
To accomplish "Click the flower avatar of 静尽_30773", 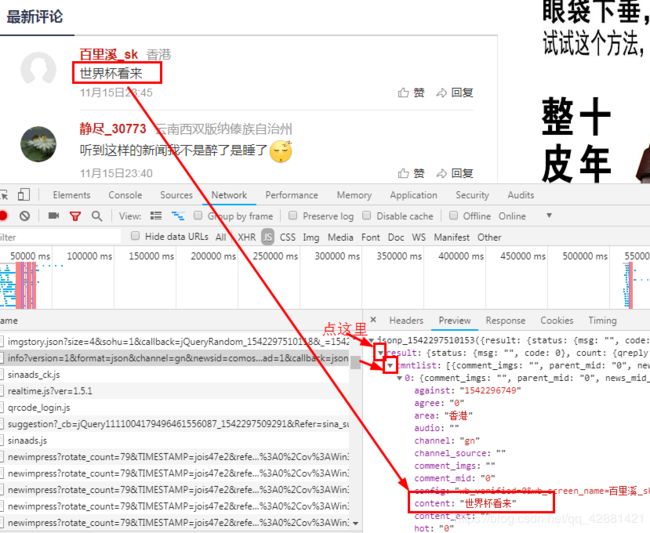I will (38, 144).
